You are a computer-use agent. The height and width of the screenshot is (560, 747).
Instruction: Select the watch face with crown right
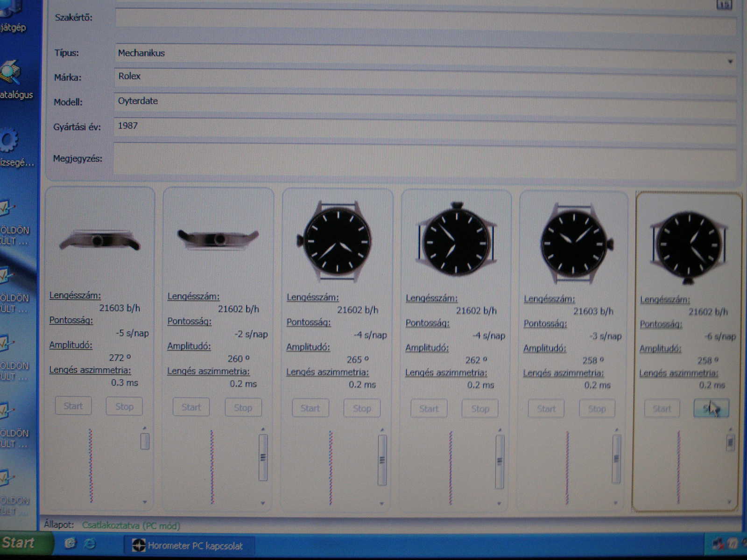click(x=576, y=243)
